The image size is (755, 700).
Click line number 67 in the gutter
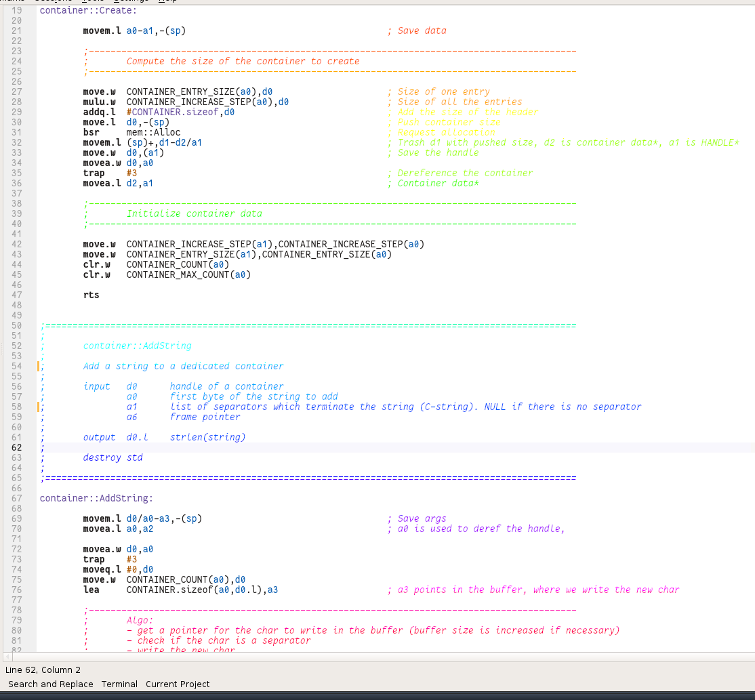click(16, 498)
